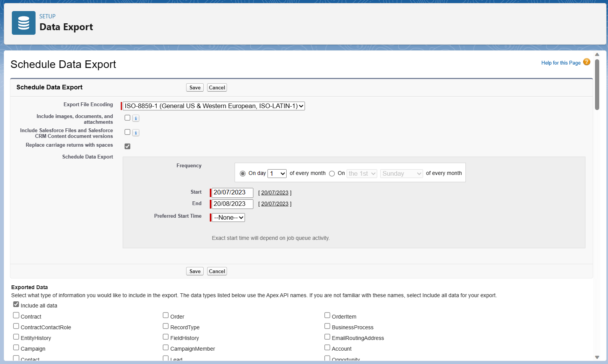The height and width of the screenshot is (364, 608).
Task: Open the Export File Encoding dropdown
Action: click(214, 106)
